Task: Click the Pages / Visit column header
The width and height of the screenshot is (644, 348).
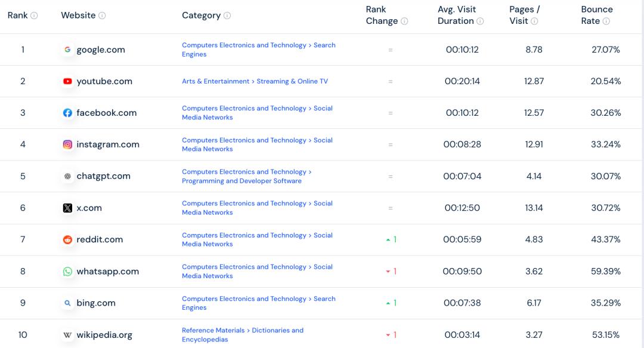Action: click(x=524, y=15)
